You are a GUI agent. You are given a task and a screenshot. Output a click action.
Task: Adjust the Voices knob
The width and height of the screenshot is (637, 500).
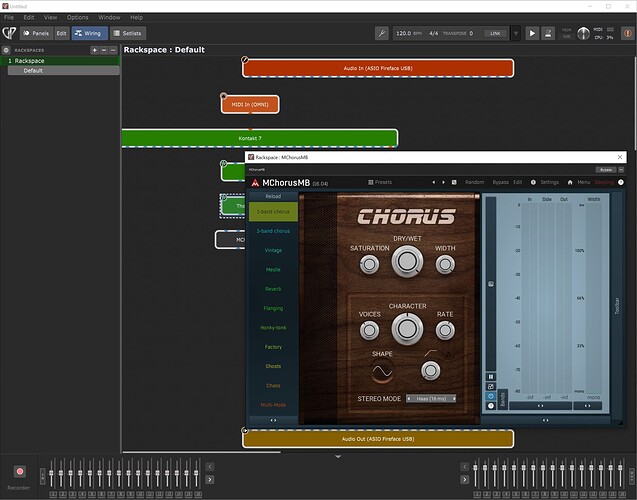(369, 330)
